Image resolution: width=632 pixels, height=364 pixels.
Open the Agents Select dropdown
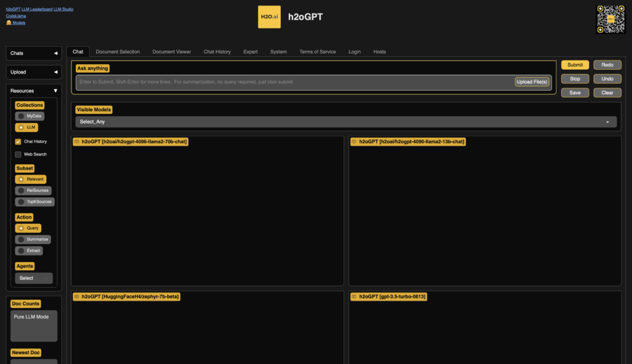34,278
